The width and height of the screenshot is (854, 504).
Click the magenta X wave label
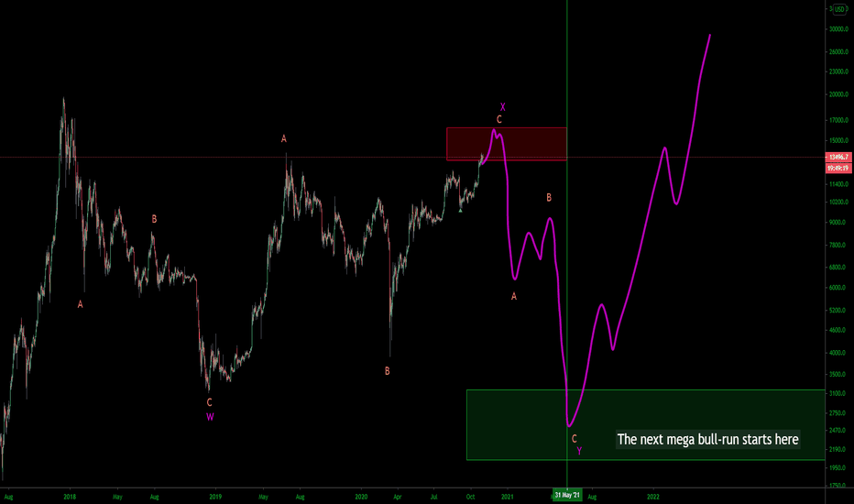pos(503,107)
